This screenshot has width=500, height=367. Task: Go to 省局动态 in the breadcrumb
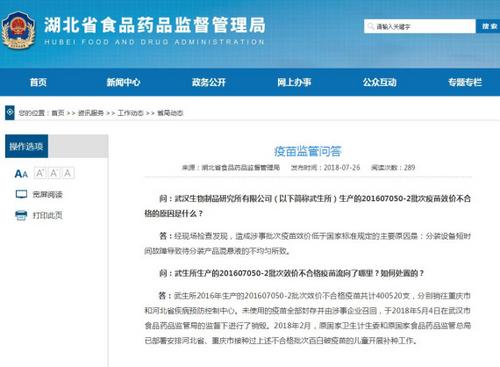[170, 113]
